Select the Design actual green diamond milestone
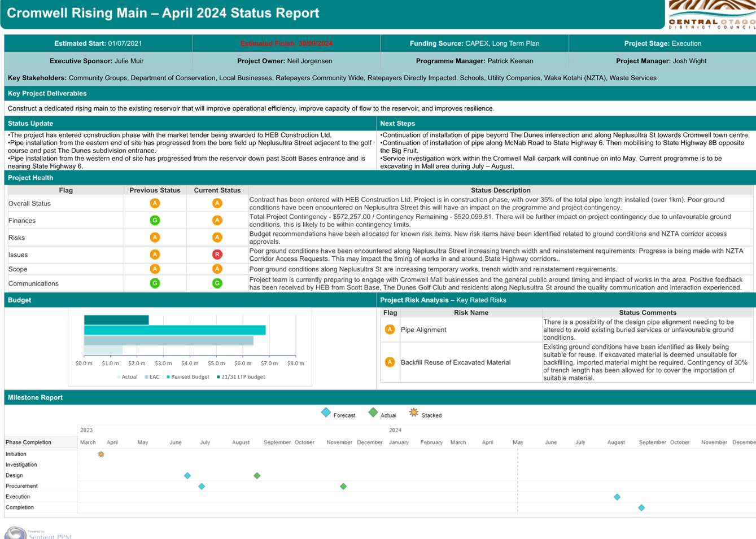The width and height of the screenshot is (756, 539). pos(257,476)
